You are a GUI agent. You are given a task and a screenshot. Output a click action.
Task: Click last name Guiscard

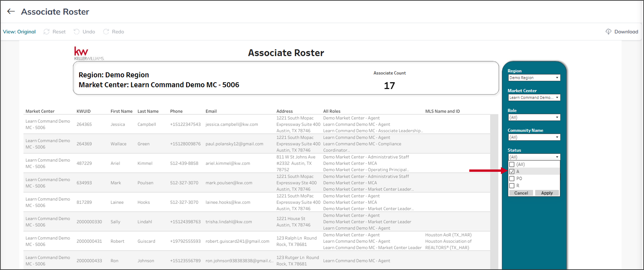tap(146, 241)
